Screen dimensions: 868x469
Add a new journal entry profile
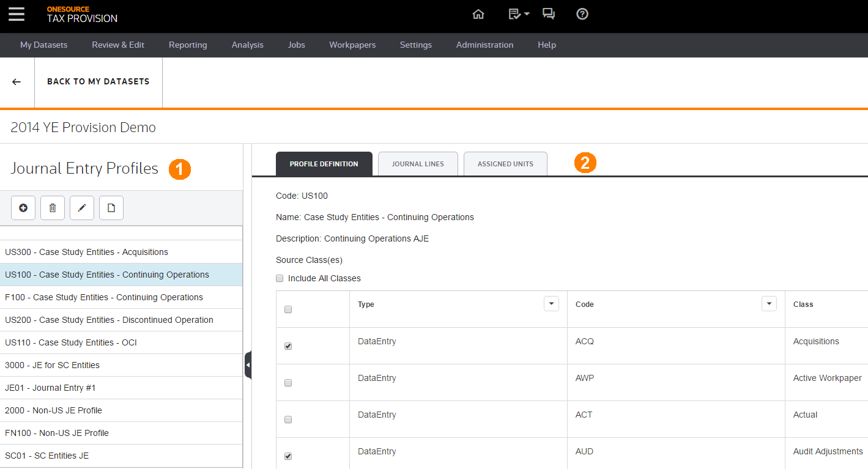[23, 208]
